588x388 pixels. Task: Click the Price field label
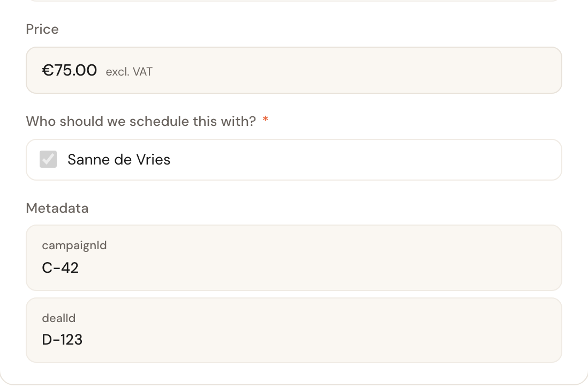tap(42, 29)
